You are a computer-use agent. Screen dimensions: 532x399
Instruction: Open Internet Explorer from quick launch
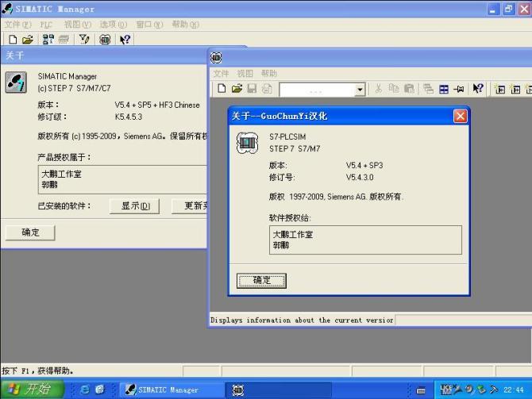pyautogui.click(x=84, y=389)
